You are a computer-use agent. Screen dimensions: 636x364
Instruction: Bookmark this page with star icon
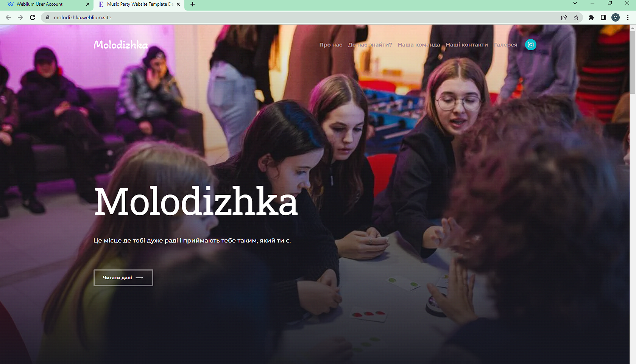click(576, 17)
